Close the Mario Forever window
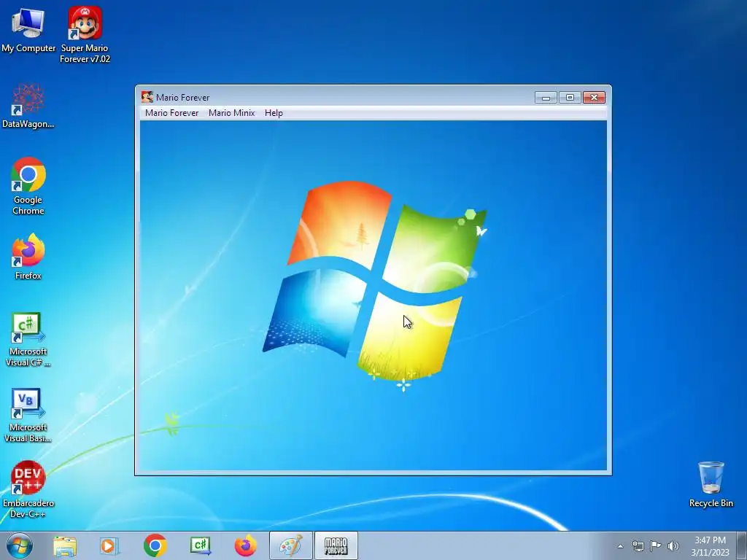 pos(594,98)
